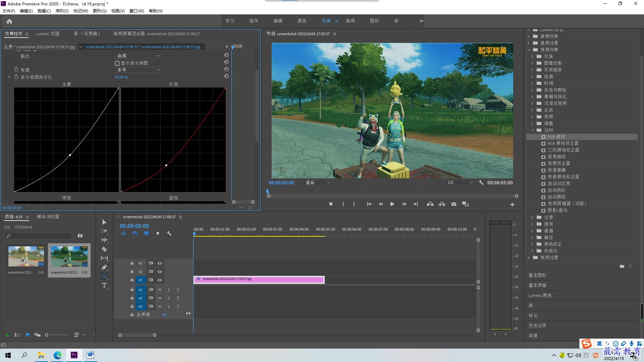Click the Home icon
Screen dimensions: 644x362
[x=9, y=21]
